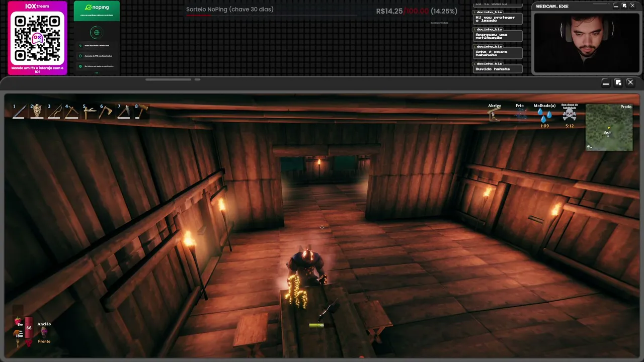
Task: Click the Prado biome label
Action: click(626, 107)
